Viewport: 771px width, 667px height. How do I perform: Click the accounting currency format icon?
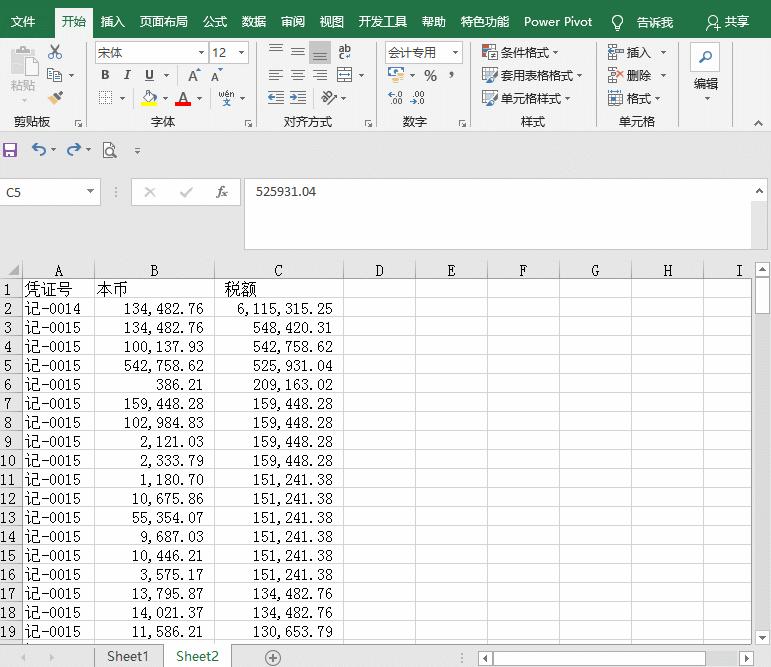coord(396,75)
